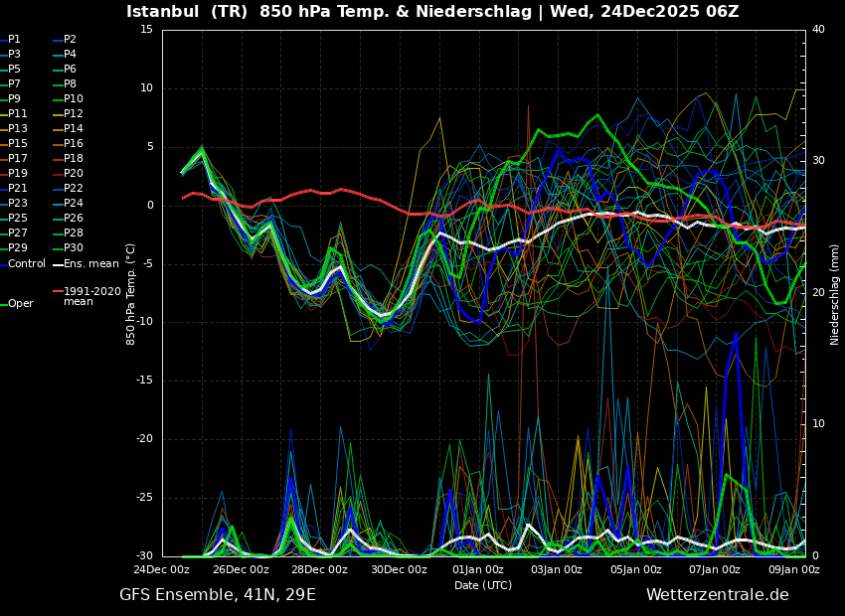Click the P23 legend item
Viewport: 845px width, 616px height.
click(x=14, y=203)
